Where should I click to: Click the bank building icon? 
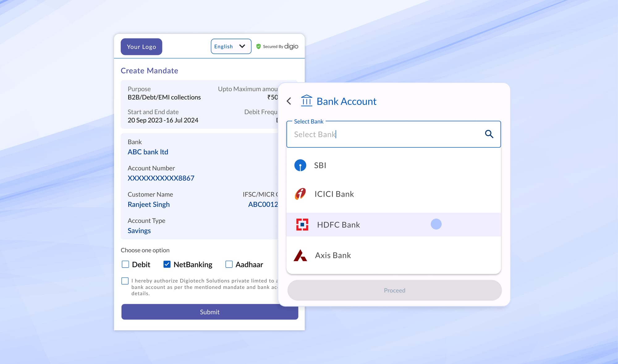307,101
